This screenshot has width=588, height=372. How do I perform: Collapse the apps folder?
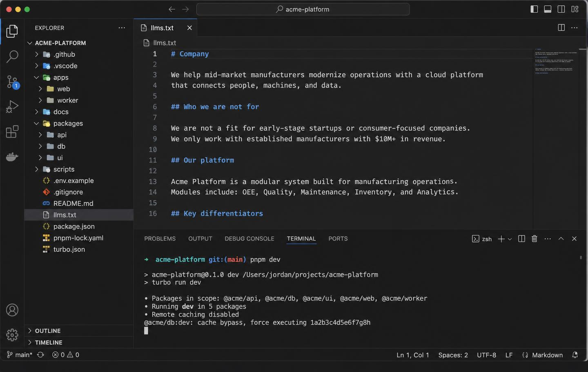click(79, 77)
